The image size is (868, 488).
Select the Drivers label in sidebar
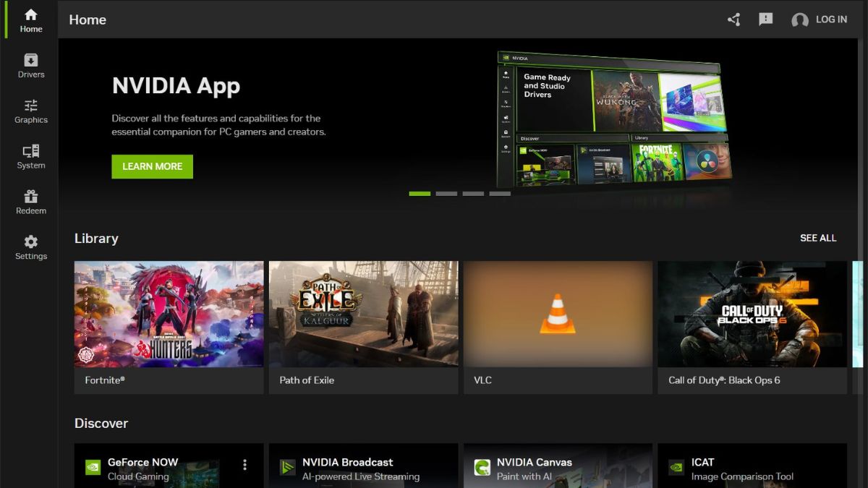(31, 74)
